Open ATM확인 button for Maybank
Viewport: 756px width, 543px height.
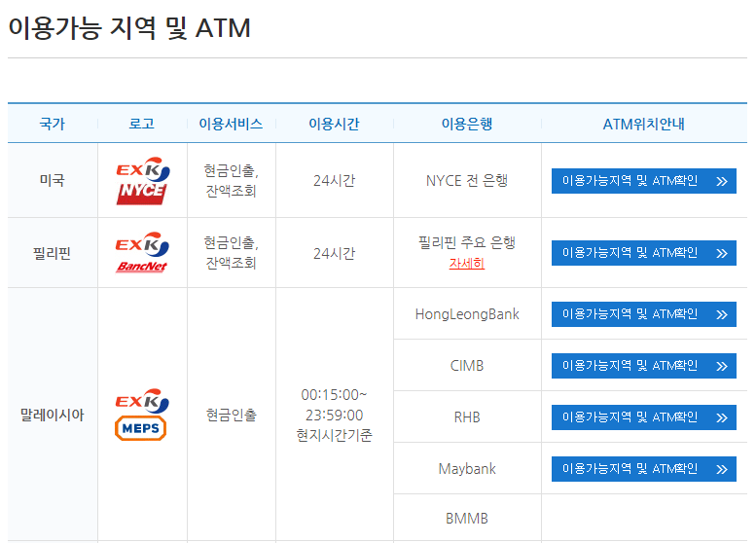click(x=644, y=469)
